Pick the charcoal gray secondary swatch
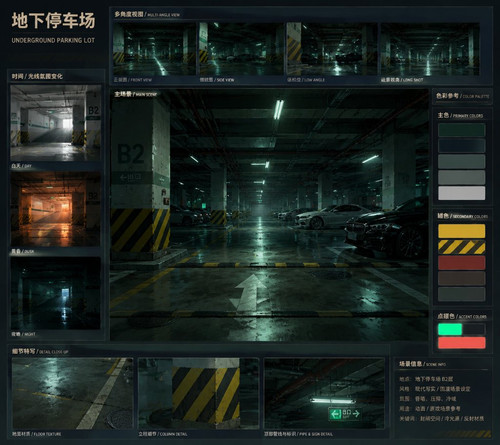Image resolution: width=500 pixels, height=445 pixels. click(x=462, y=294)
